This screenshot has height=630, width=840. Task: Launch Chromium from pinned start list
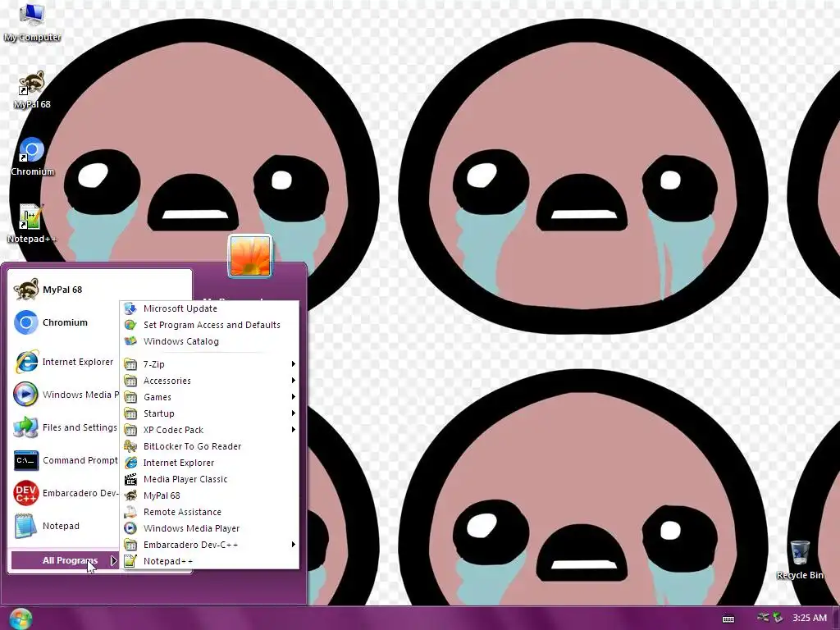pyautogui.click(x=64, y=322)
